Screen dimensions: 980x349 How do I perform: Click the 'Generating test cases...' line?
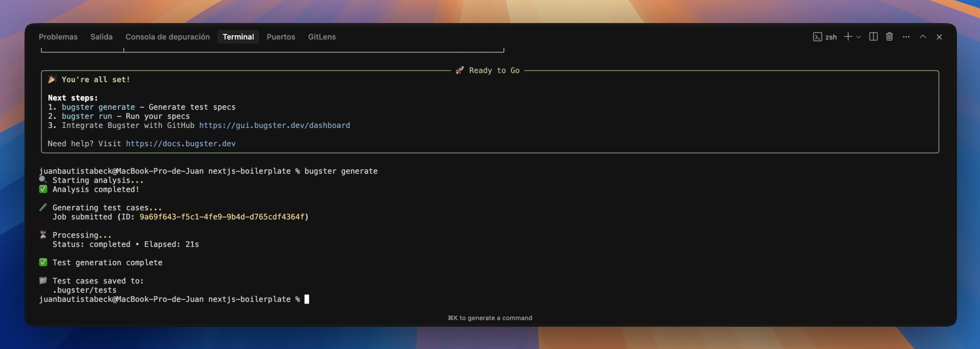tap(107, 208)
